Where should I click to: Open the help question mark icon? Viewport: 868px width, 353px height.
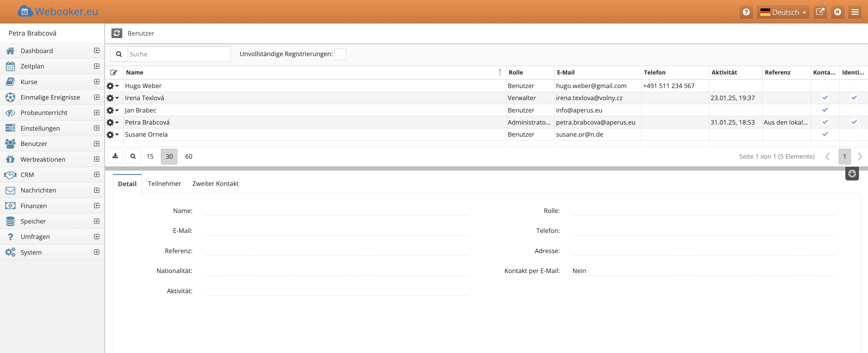pyautogui.click(x=746, y=12)
